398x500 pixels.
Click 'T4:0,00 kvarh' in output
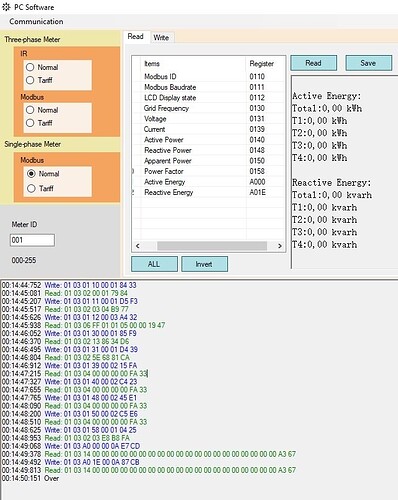325,245
